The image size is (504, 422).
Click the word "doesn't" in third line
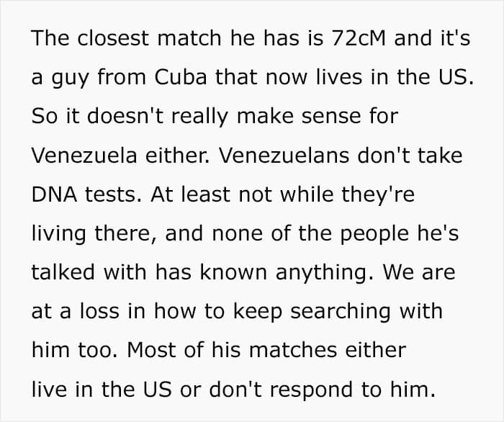click(x=125, y=116)
